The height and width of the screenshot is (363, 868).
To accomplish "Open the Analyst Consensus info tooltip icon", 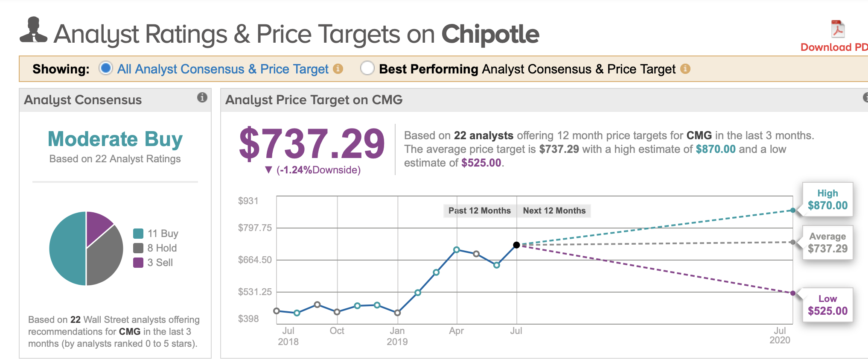I will (201, 97).
